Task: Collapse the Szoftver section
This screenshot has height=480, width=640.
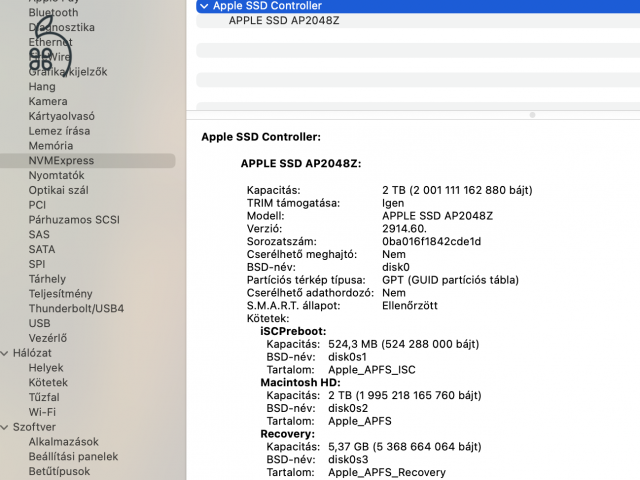Action: pos(4,427)
